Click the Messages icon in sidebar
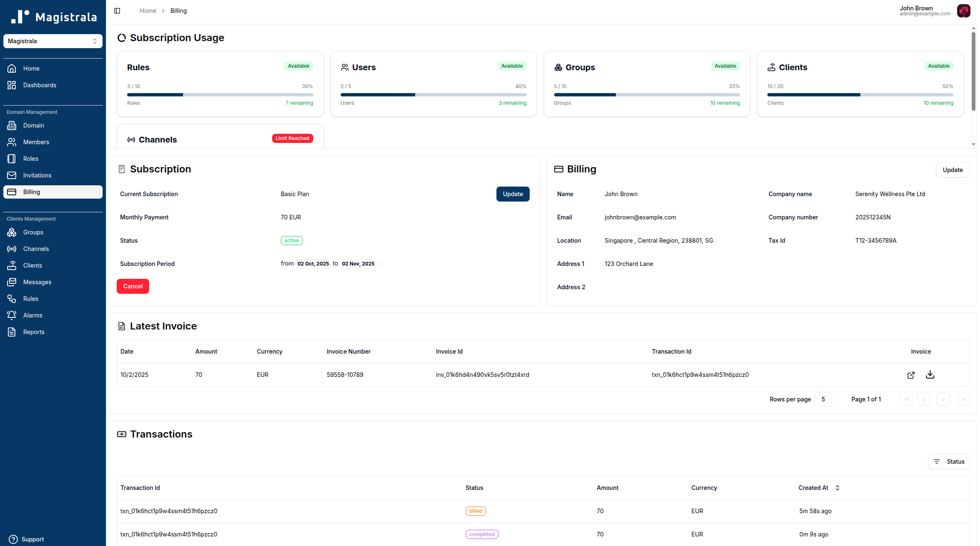980x546 pixels. tap(12, 282)
